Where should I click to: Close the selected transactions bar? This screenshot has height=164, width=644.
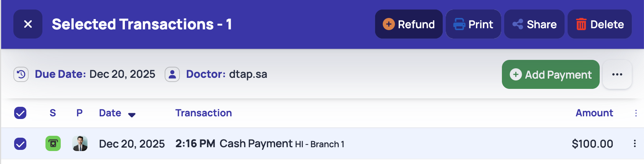(28, 24)
